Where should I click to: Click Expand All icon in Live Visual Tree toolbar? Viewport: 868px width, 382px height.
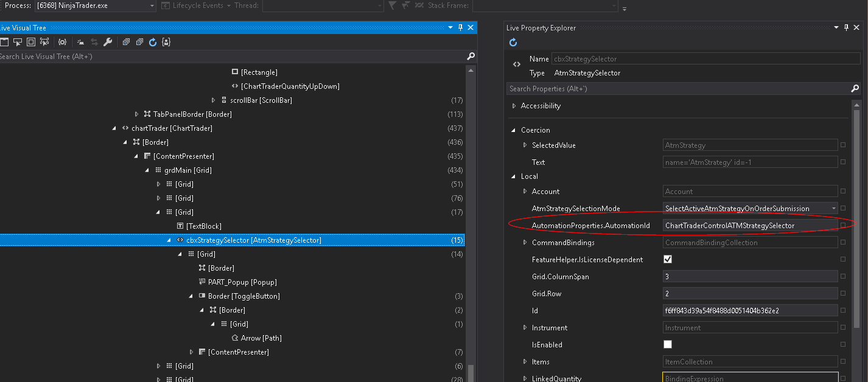tap(126, 42)
